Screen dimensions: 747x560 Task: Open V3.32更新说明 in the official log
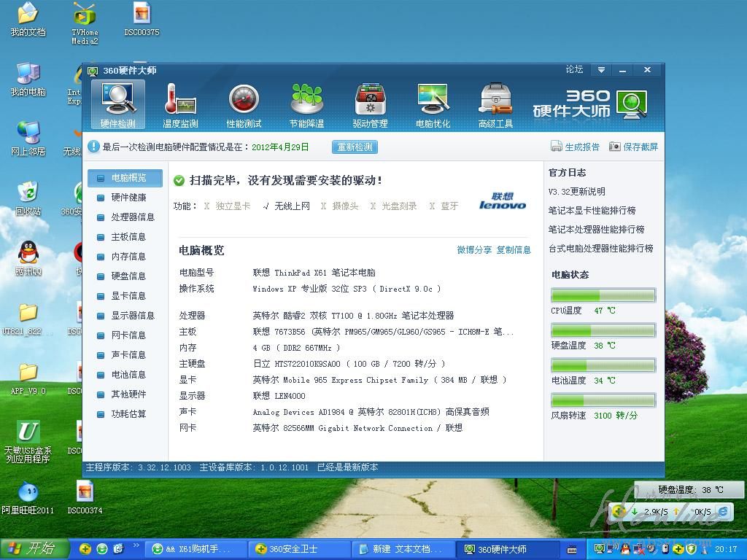click(x=576, y=192)
